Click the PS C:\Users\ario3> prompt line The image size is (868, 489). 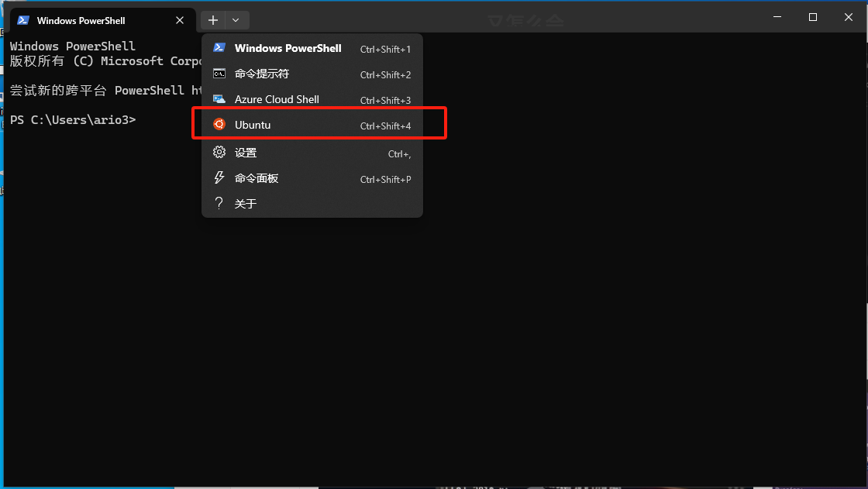coord(73,119)
